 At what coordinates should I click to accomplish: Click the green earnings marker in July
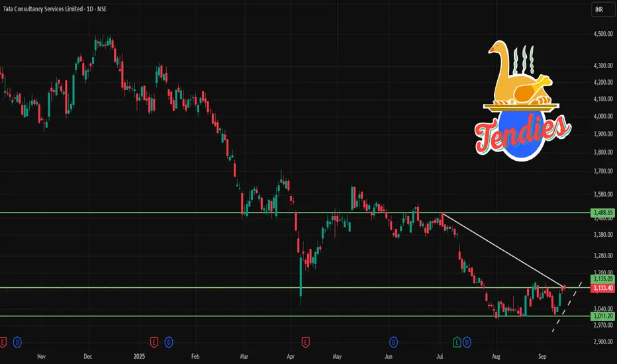(x=457, y=342)
